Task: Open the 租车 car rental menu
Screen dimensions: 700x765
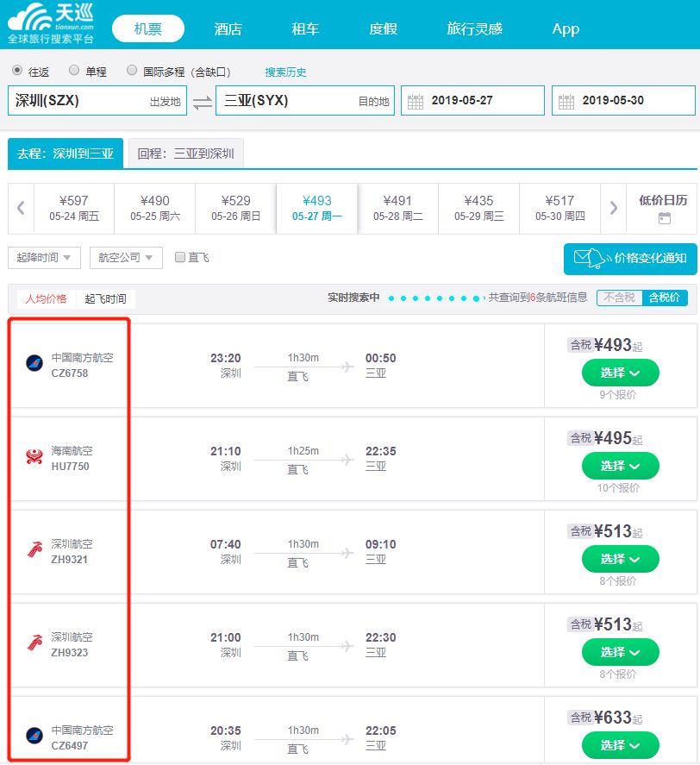Action: click(305, 28)
